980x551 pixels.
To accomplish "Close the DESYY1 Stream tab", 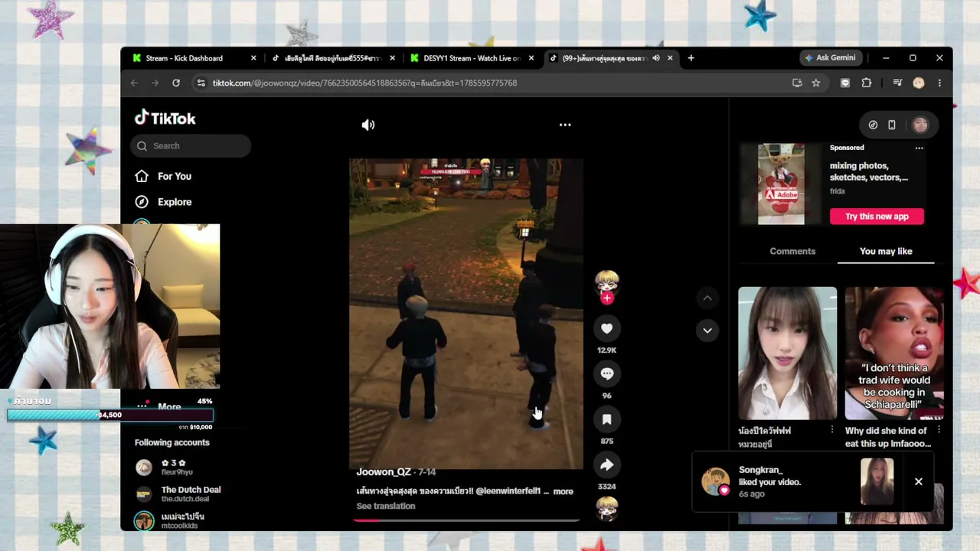I will 531,58.
